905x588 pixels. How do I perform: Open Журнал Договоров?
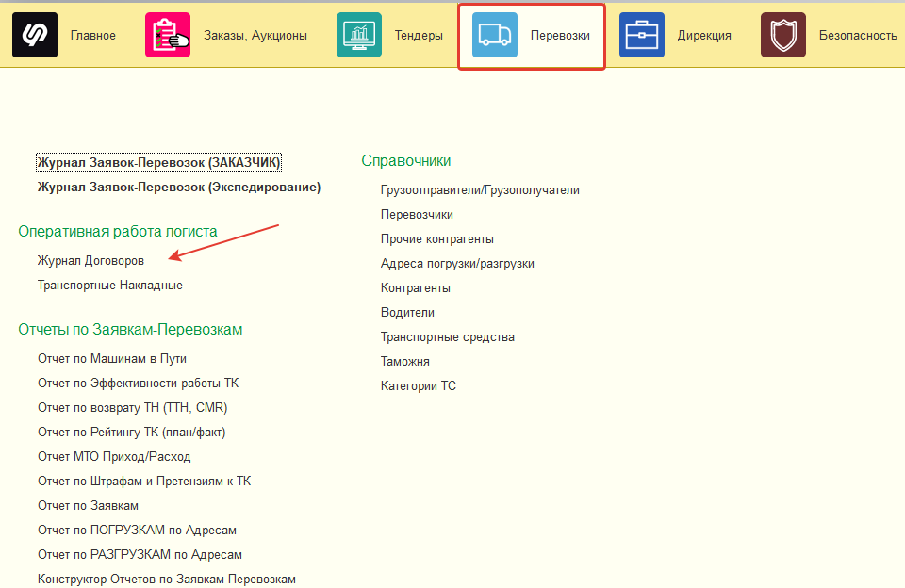coord(90,261)
